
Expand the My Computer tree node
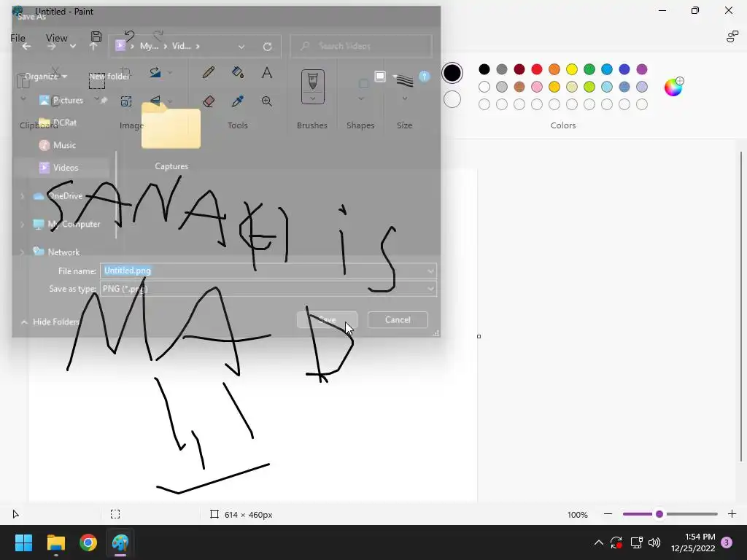point(22,224)
